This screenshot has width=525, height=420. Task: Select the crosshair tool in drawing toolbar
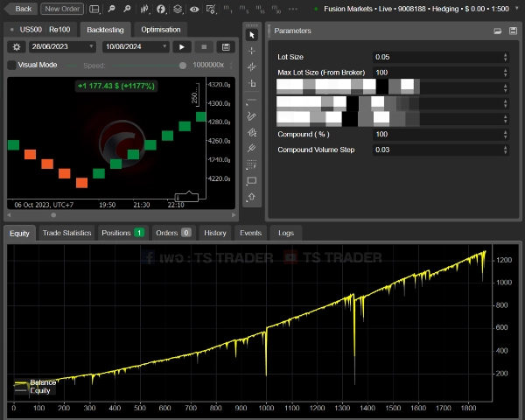pyautogui.click(x=252, y=51)
